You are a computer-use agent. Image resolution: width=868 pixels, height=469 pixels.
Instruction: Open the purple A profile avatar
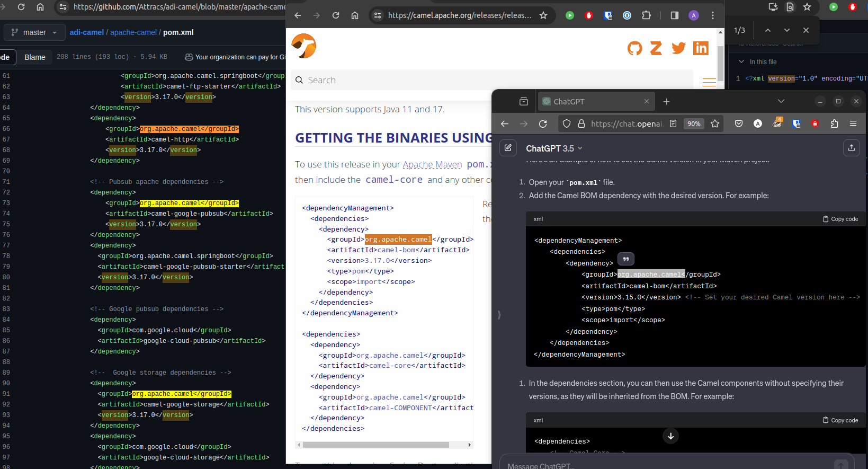694,15
